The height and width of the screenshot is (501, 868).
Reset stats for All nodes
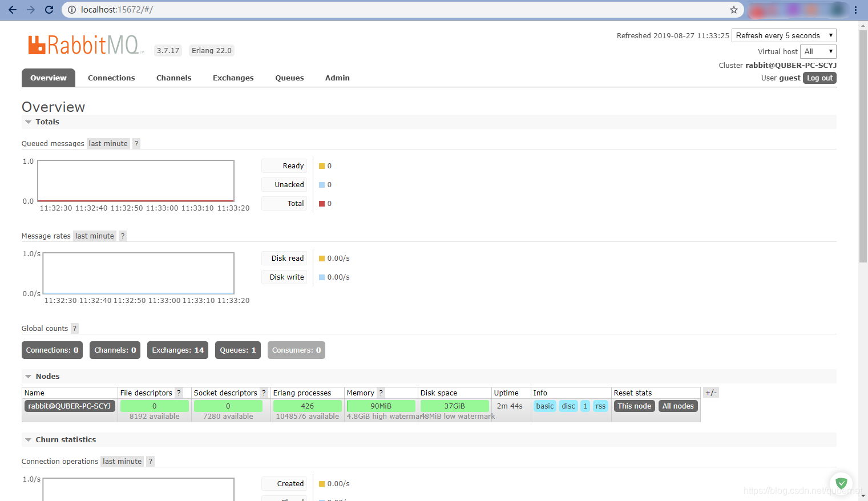(678, 406)
